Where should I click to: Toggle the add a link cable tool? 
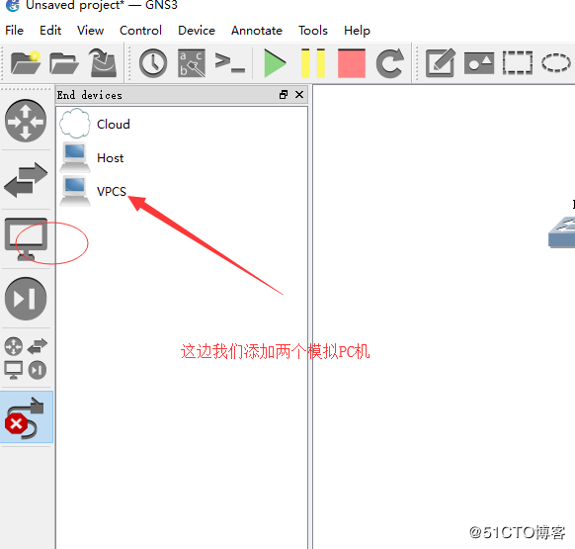(26, 417)
